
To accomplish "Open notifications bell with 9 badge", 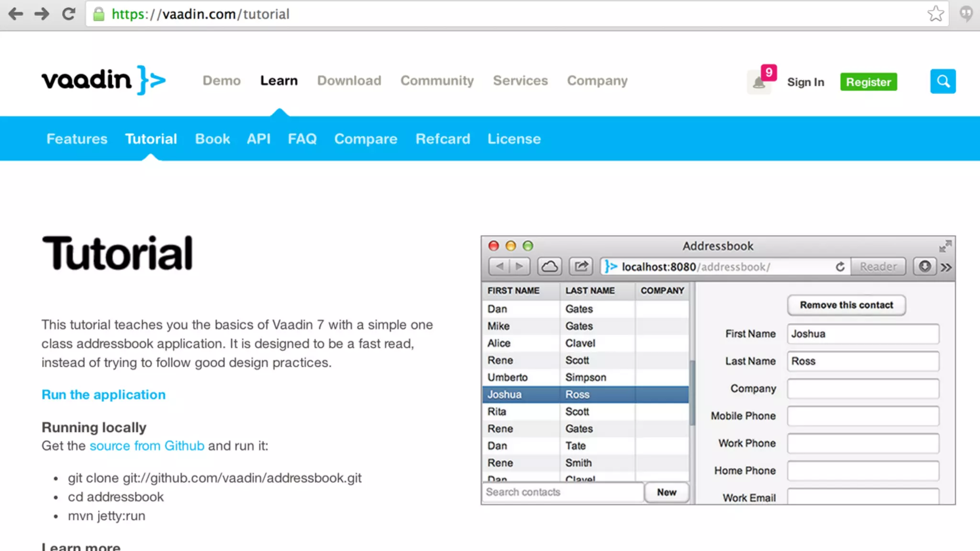I will tap(759, 82).
